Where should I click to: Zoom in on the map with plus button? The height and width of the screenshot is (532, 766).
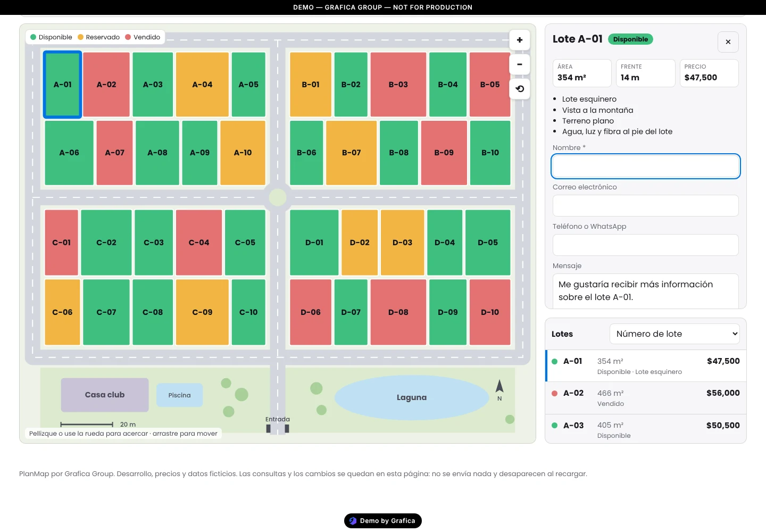[520, 40]
